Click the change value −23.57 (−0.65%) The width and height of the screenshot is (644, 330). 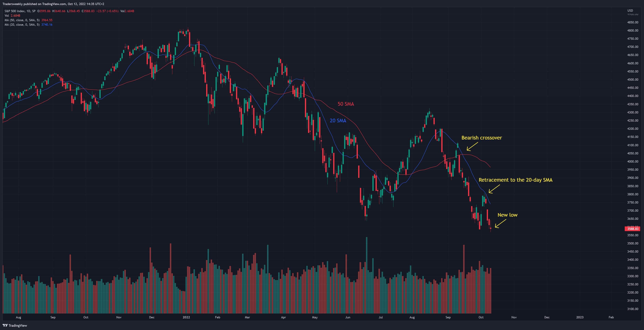pyautogui.click(x=107, y=11)
